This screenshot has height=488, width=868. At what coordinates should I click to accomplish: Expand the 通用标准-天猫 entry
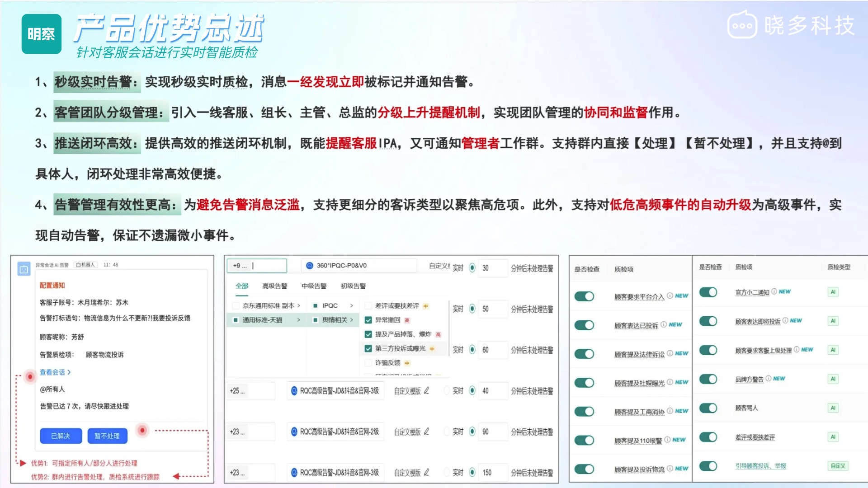[299, 320]
